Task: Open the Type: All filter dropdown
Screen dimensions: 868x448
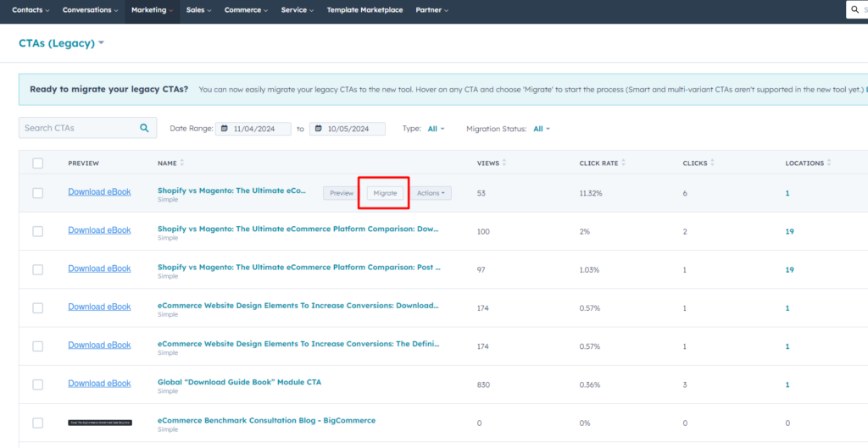Action: coord(436,129)
